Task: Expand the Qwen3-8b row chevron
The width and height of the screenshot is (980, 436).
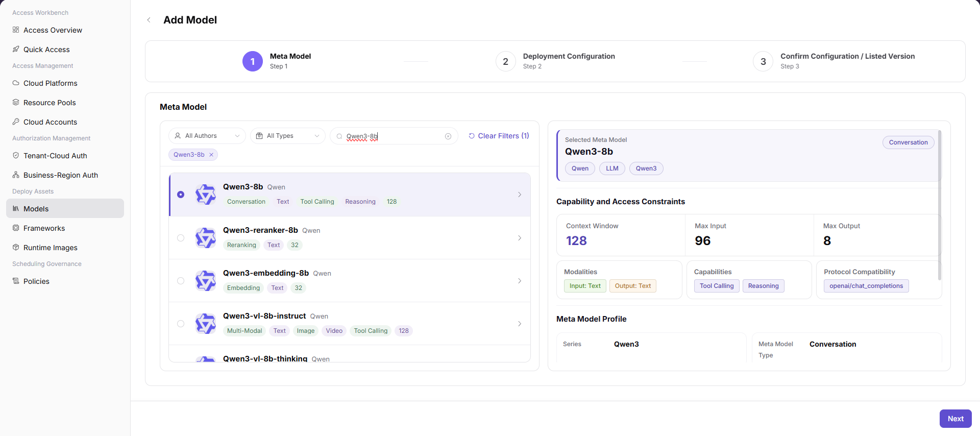Action: pyautogui.click(x=520, y=195)
